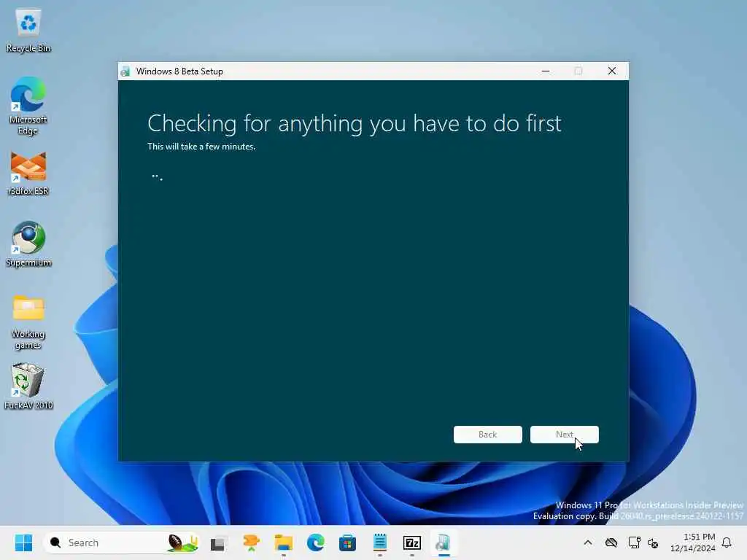
Task: Open the Notepad taskbar icon
Action: [379, 542]
